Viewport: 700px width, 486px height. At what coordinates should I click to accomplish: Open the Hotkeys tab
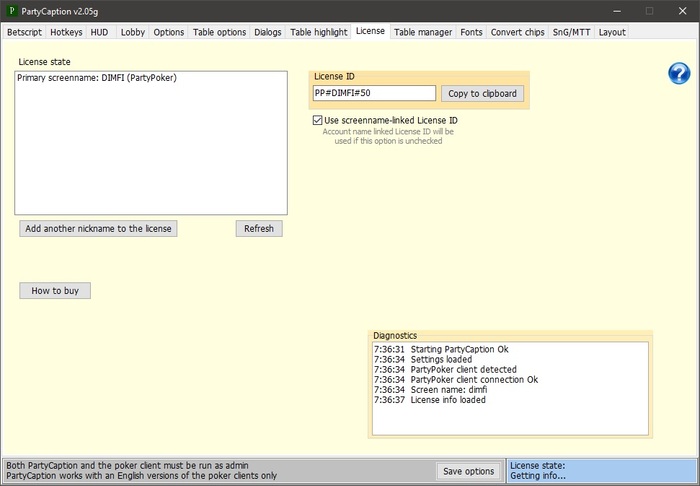[x=66, y=32]
